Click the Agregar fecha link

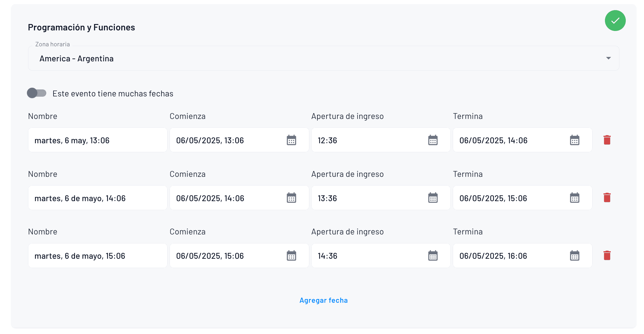(323, 300)
